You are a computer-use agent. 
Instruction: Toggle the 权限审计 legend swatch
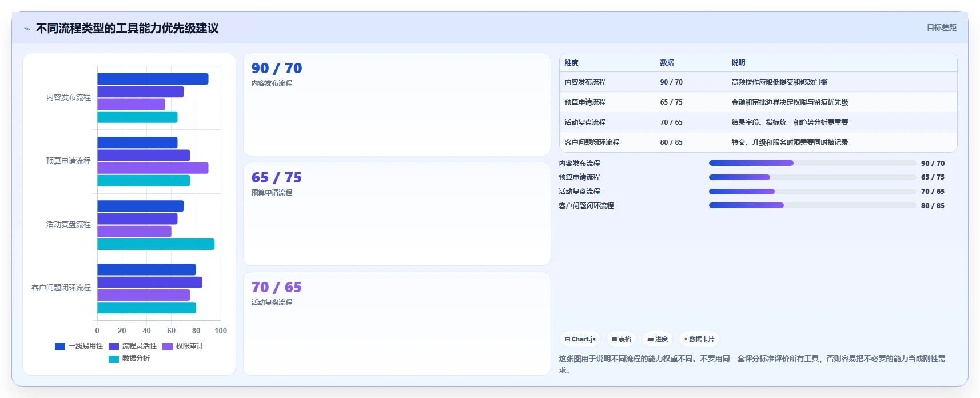(168, 346)
